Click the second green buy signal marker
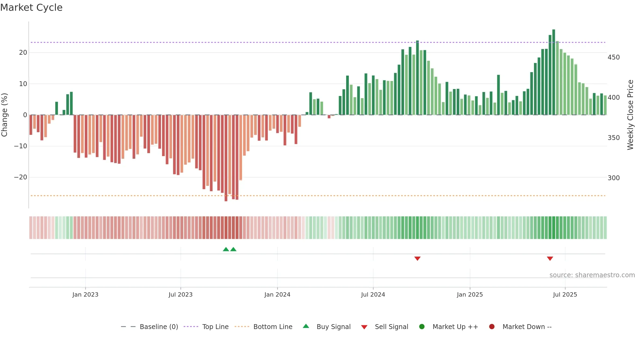The height and width of the screenshot is (362, 644). [x=233, y=249]
